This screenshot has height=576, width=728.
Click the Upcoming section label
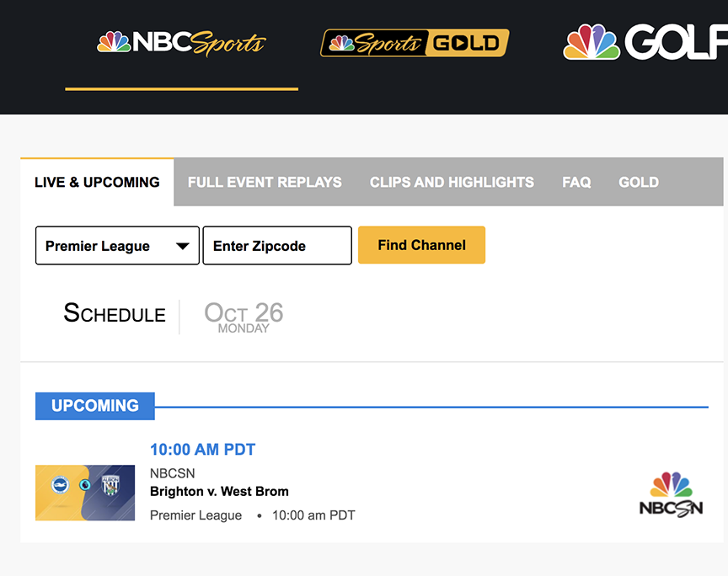(x=95, y=406)
